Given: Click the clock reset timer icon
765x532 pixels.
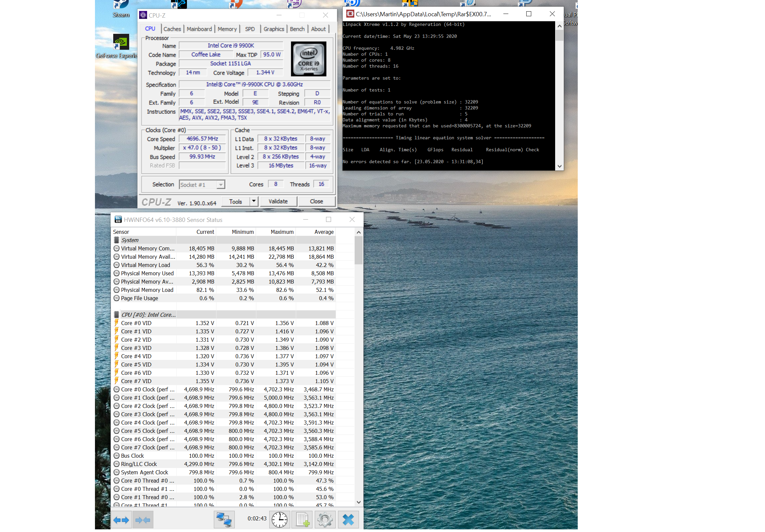Looking at the screenshot, I should (x=279, y=520).
